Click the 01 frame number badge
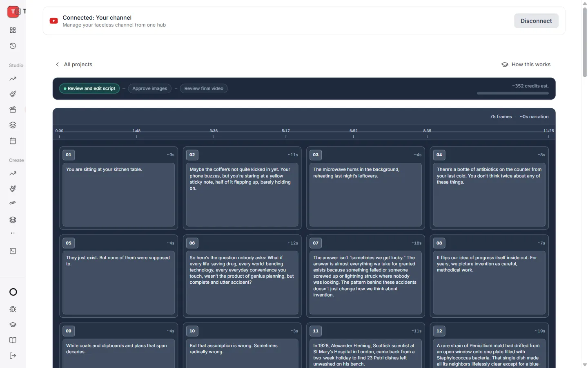The width and height of the screenshot is (588, 368). click(x=69, y=155)
